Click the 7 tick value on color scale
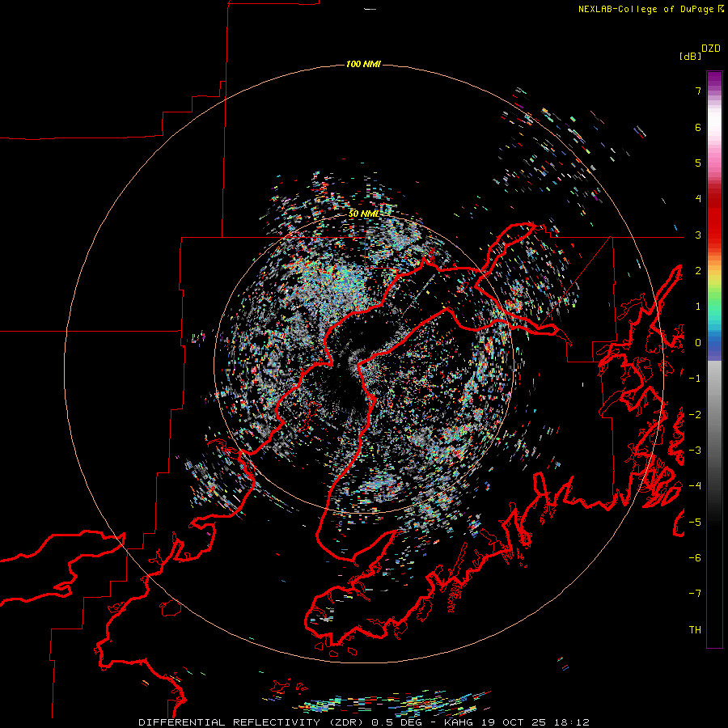Screen dimensions: 728x728 [698, 91]
